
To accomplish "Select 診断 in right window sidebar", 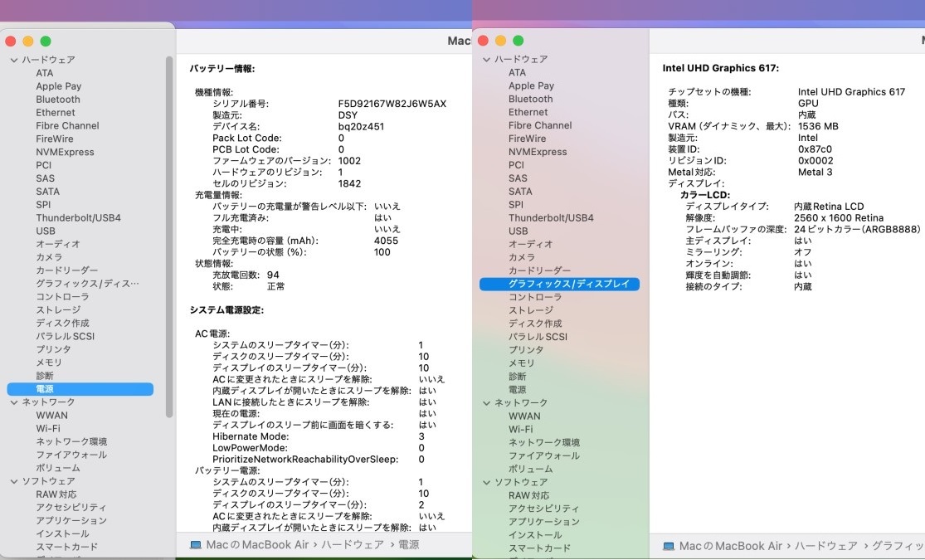I will pyautogui.click(x=517, y=377).
